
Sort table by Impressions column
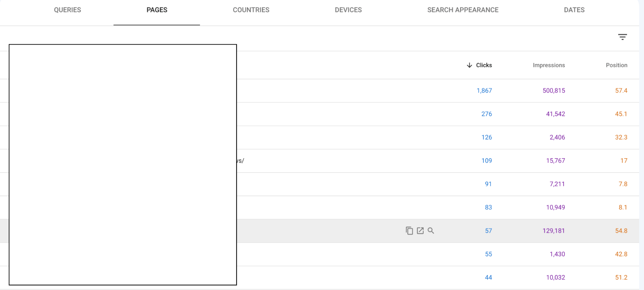(x=549, y=65)
